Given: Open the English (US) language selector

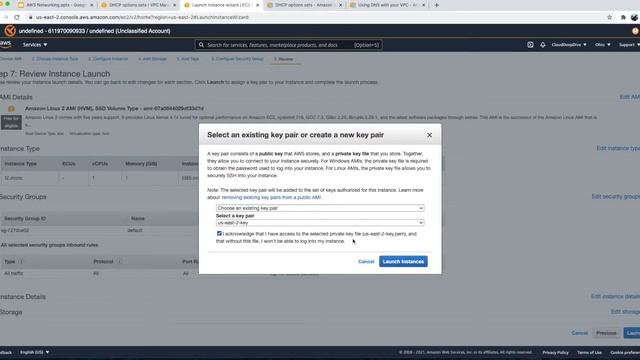Looking at the screenshot, I should click(35, 352).
